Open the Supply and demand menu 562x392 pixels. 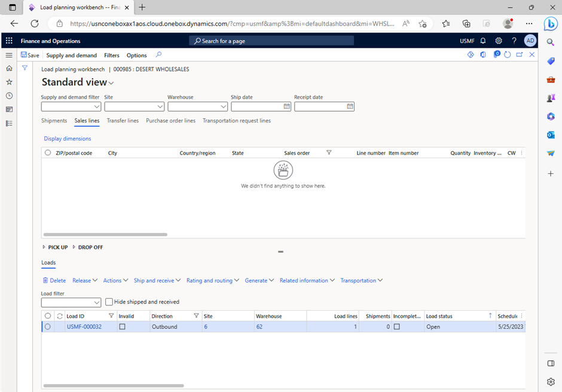(71, 54)
